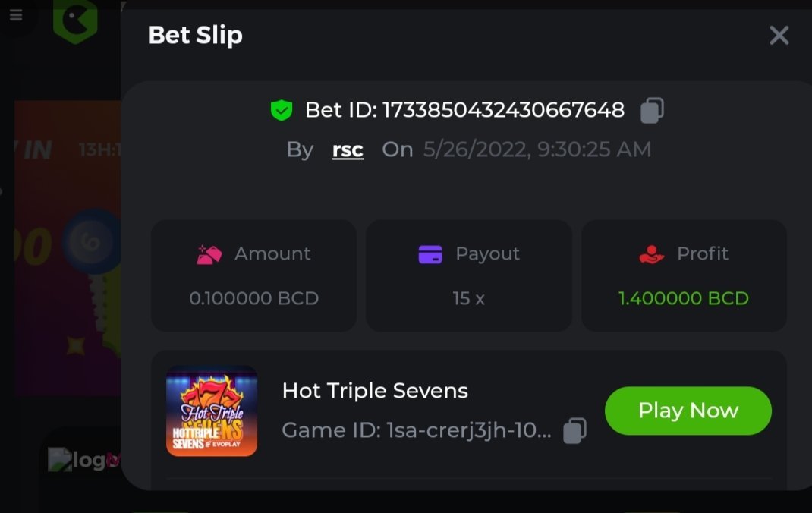Copy the Bet ID to clipboard
Image resolution: width=812 pixels, height=513 pixels.
[x=652, y=111]
